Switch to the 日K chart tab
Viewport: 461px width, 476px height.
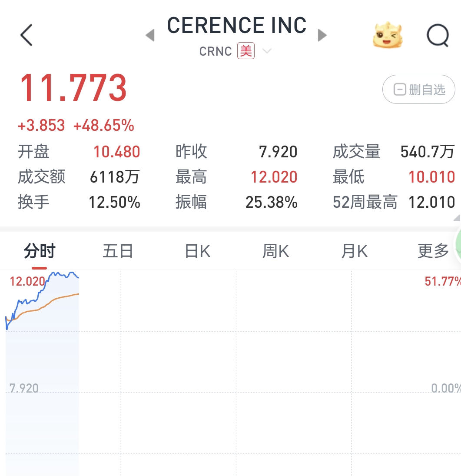coord(198,251)
